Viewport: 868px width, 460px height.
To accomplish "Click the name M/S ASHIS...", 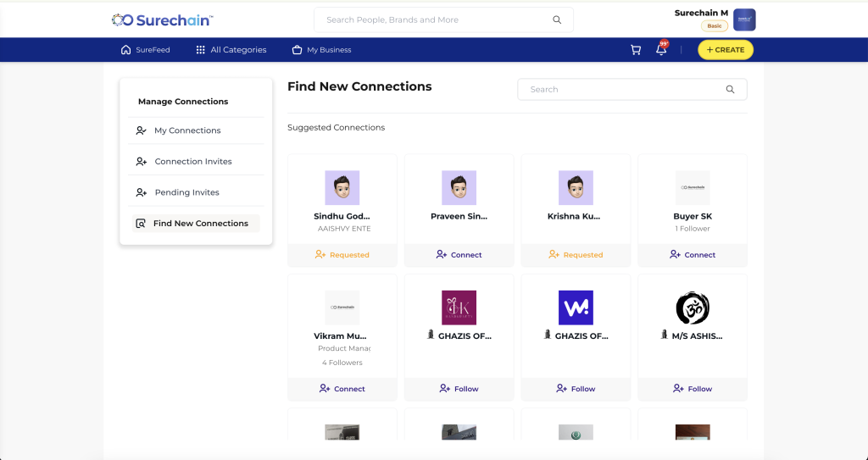I will [697, 336].
